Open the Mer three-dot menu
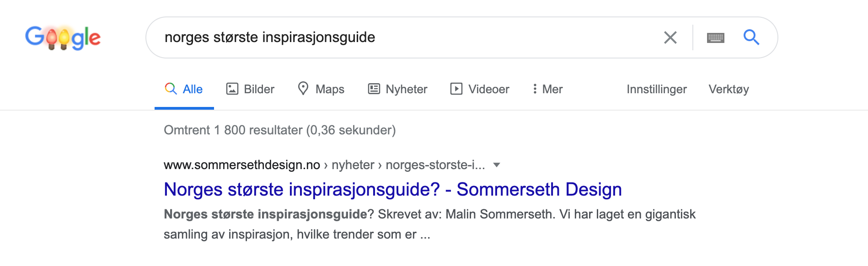Viewport: 868px width, 266px height. [547, 89]
